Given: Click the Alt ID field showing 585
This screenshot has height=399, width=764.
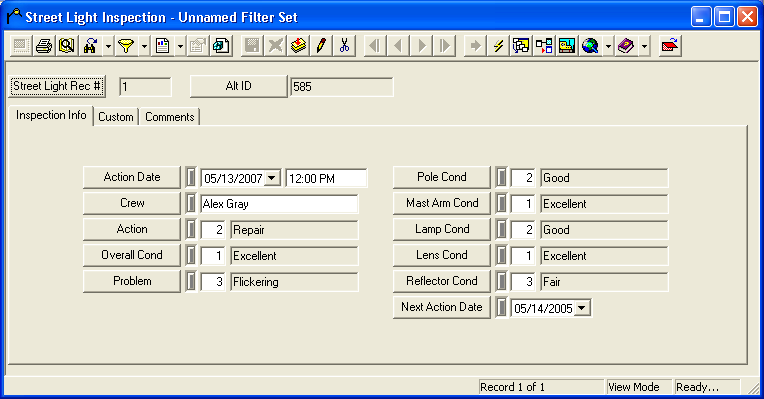Looking at the screenshot, I should [x=342, y=87].
